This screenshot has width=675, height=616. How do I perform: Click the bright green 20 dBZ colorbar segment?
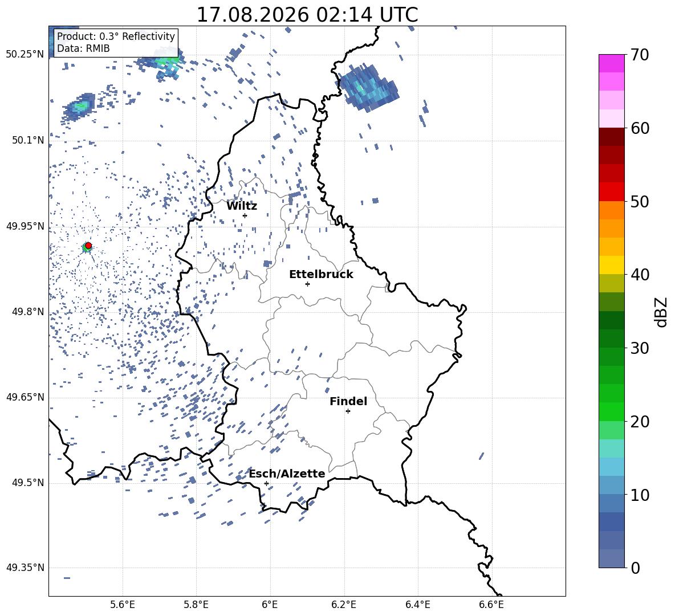[612, 411]
